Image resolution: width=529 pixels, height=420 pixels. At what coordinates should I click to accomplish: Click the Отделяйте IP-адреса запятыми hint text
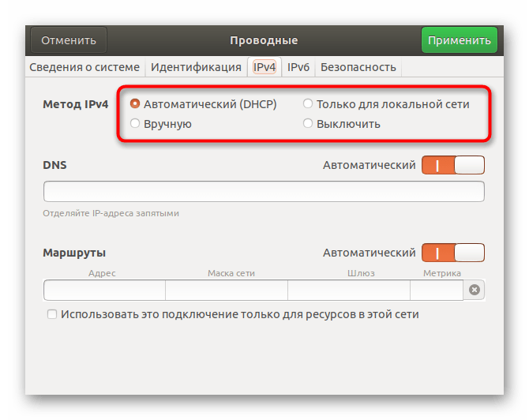point(111,213)
